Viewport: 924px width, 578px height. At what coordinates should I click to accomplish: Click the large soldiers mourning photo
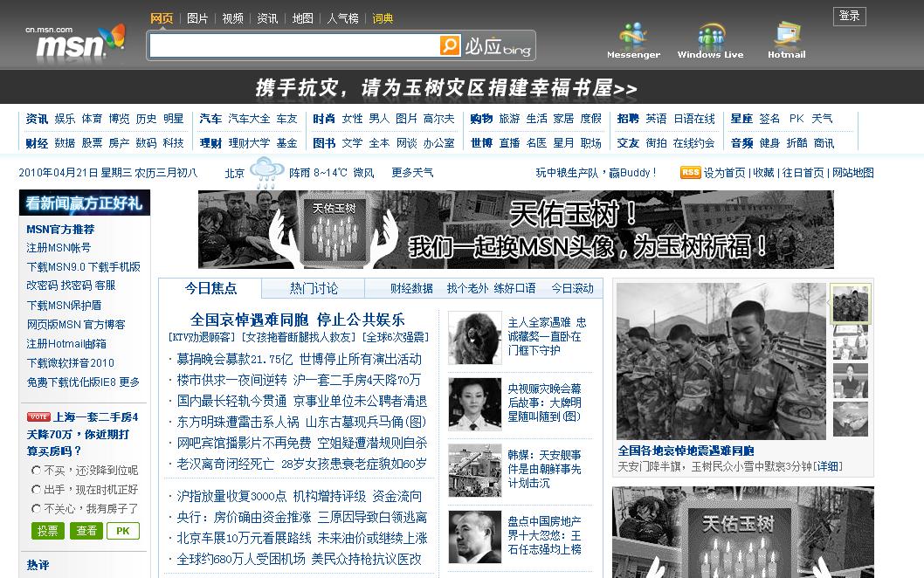(721, 361)
